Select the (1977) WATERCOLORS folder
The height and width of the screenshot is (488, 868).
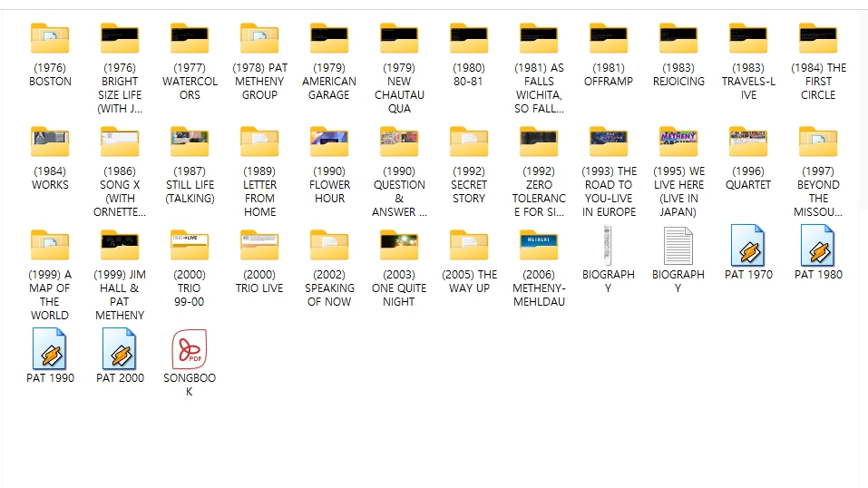(190, 39)
